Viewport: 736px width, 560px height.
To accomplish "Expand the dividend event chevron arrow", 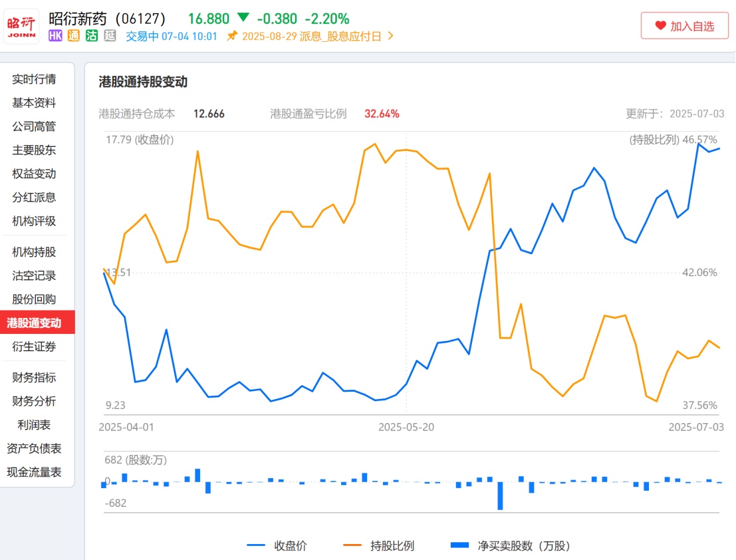I will point(390,36).
